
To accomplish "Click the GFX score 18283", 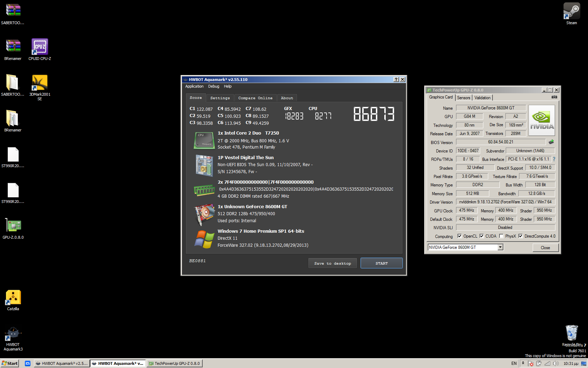I will (294, 116).
